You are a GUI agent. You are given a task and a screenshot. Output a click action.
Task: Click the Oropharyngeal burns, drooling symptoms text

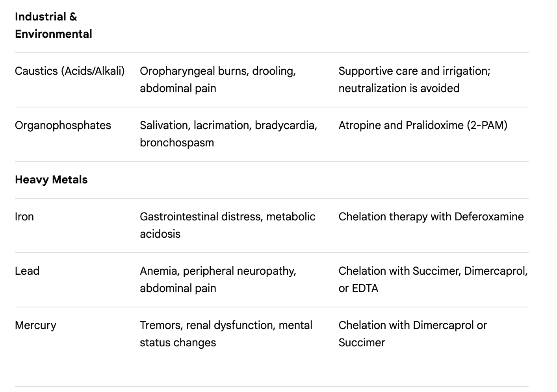pos(217,71)
